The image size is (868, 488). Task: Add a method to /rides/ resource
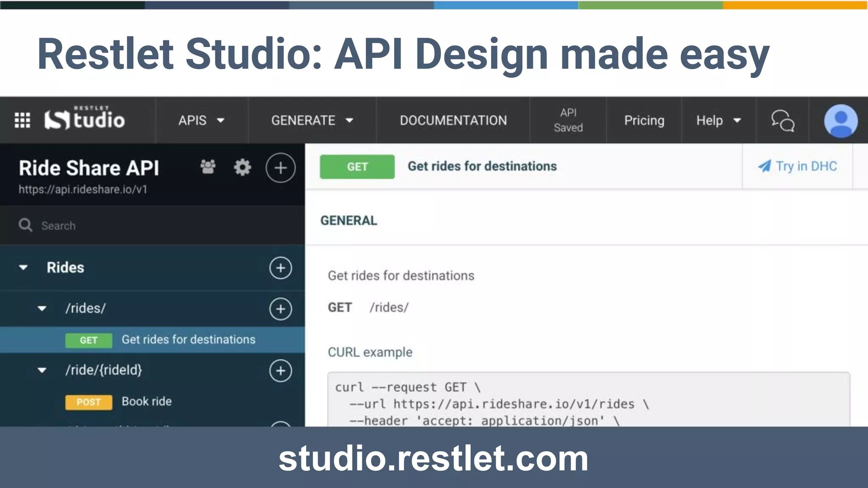point(281,309)
